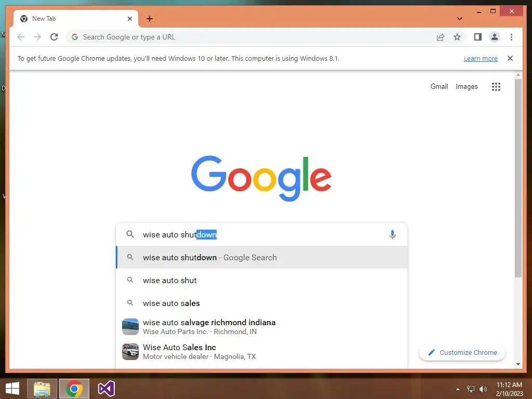
Task: Open File Explorer from taskbar
Action: tap(42, 389)
